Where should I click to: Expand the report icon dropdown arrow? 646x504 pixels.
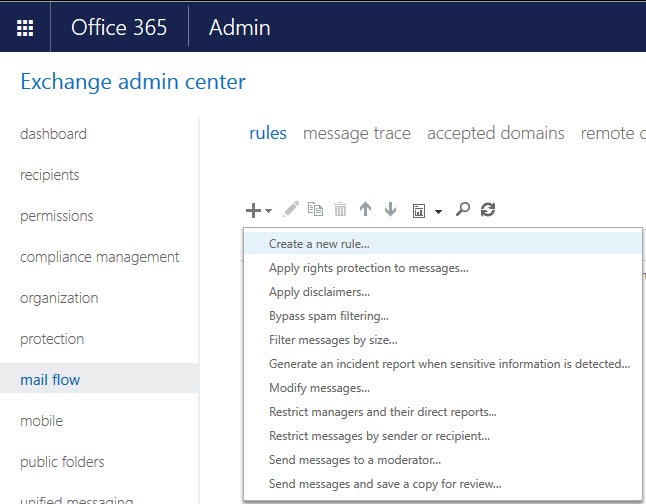(x=438, y=212)
